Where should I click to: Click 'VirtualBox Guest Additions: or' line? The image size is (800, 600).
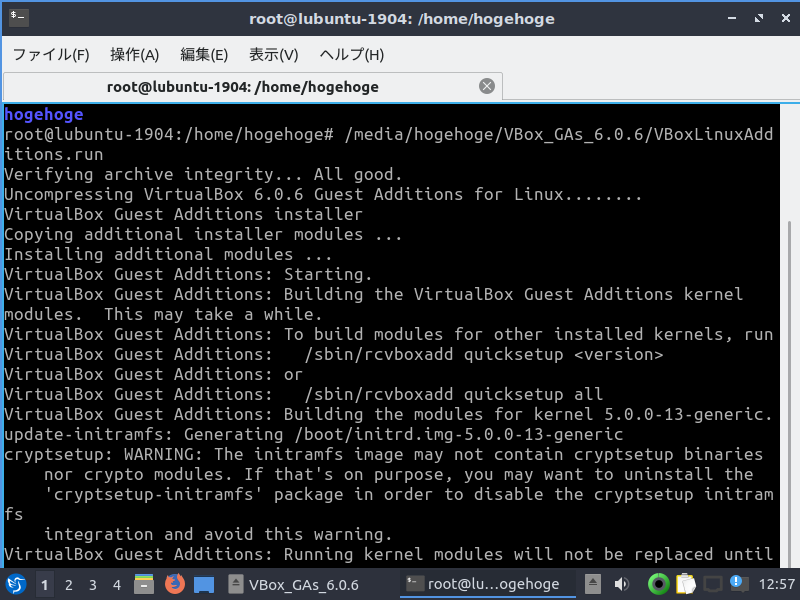coord(154,374)
